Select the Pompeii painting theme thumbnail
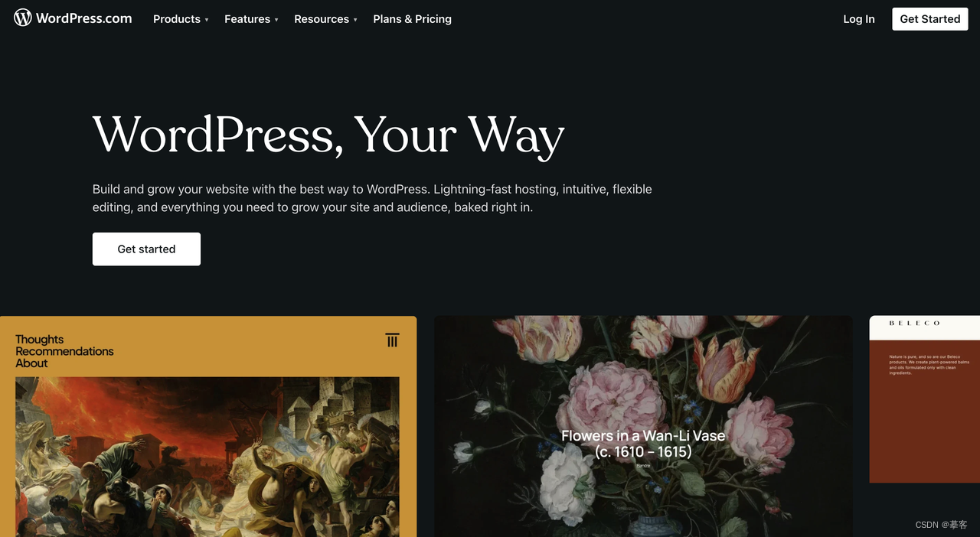Image resolution: width=980 pixels, height=537 pixels. click(207, 457)
